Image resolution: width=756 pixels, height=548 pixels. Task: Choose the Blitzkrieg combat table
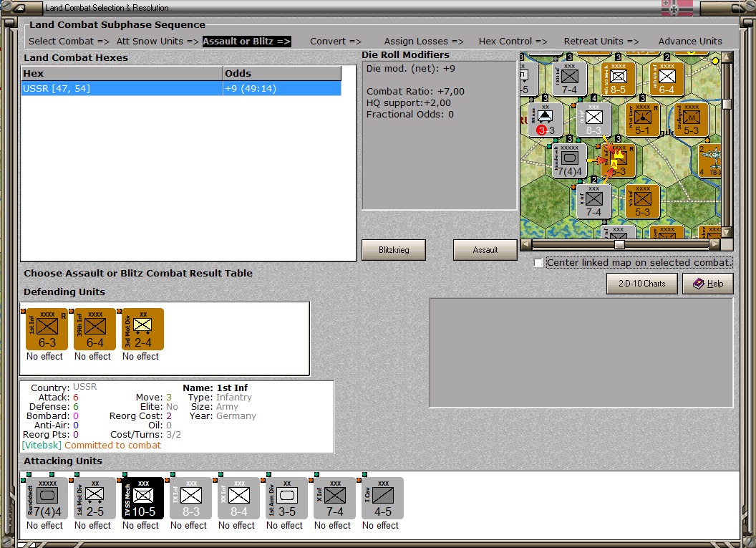pyautogui.click(x=394, y=250)
